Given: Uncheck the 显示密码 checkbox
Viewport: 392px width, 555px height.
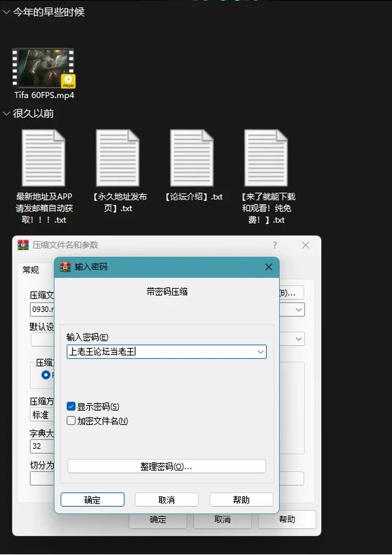Looking at the screenshot, I should [x=71, y=406].
